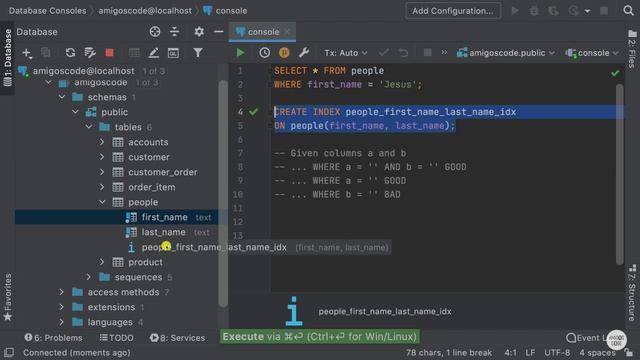This screenshot has width=640, height=360.
Task: Click the 4 spaces indent setting
Action: (x=597, y=353)
